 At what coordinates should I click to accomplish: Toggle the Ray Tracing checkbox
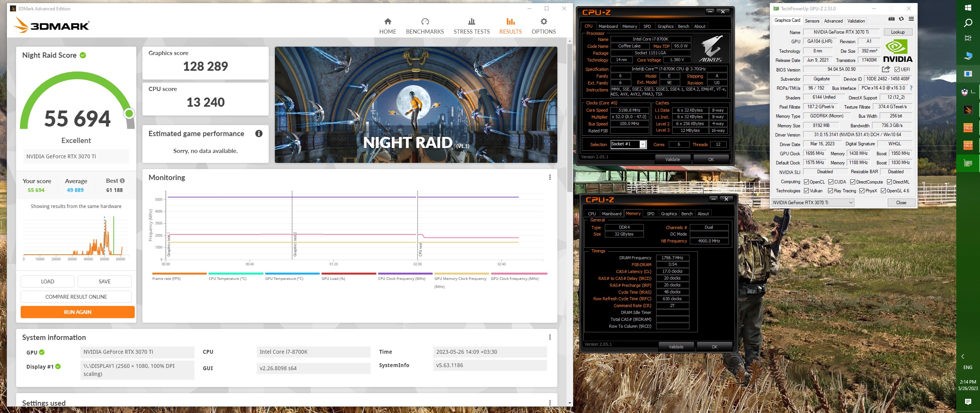click(830, 191)
